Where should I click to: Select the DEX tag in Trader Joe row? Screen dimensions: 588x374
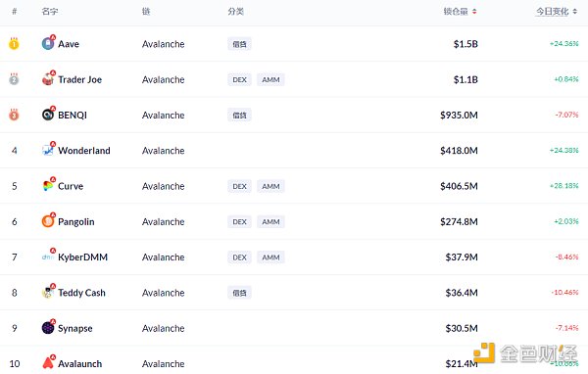point(239,80)
